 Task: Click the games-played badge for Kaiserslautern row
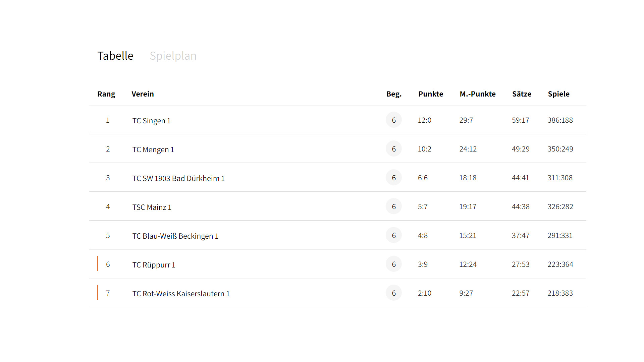[x=394, y=293]
